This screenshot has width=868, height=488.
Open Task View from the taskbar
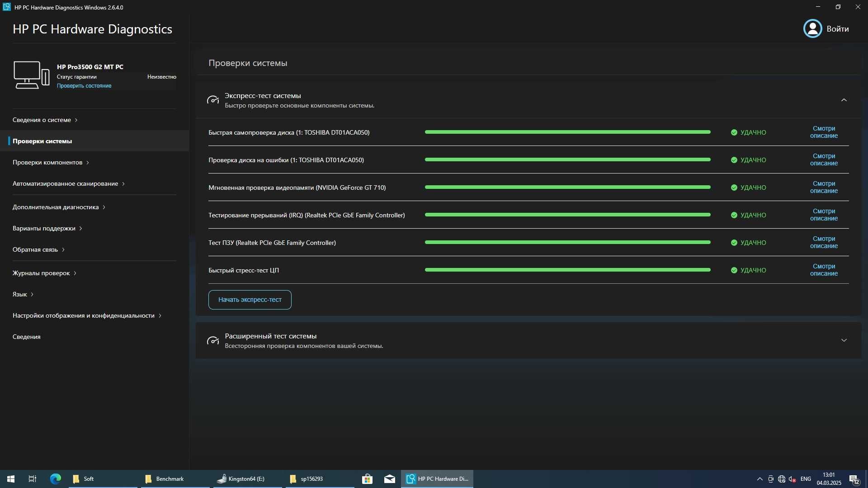pyautogui.click(x=33, y=479)
